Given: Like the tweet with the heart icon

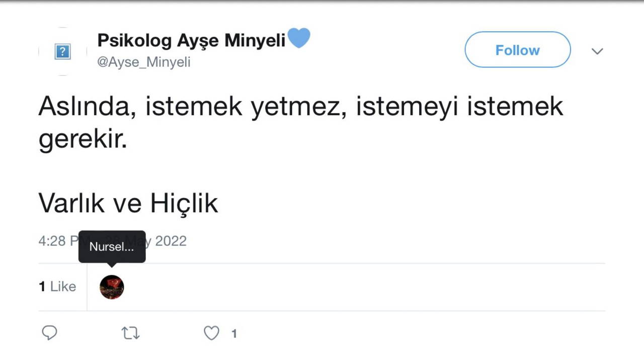Looking at the screenshot, I should click(x=211, y=333).
